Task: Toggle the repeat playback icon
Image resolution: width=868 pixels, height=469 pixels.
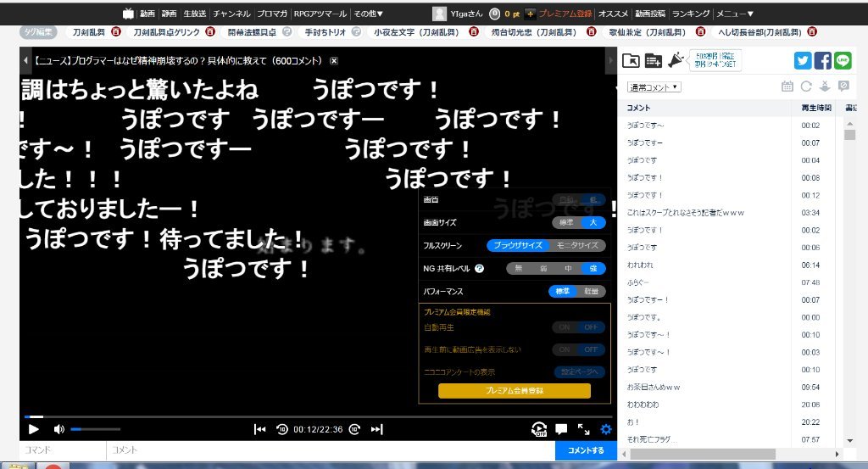Action: point(538,429)
